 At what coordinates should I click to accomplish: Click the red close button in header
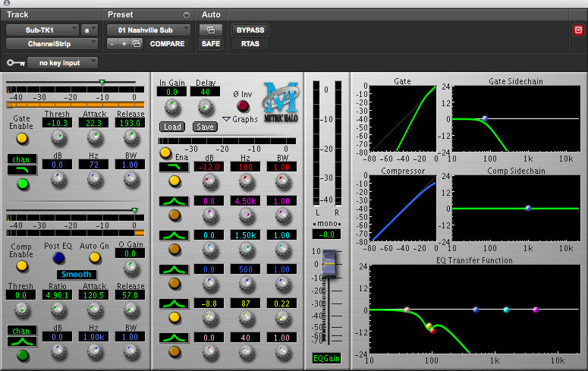pyautogui.click(x=578, y=30)
